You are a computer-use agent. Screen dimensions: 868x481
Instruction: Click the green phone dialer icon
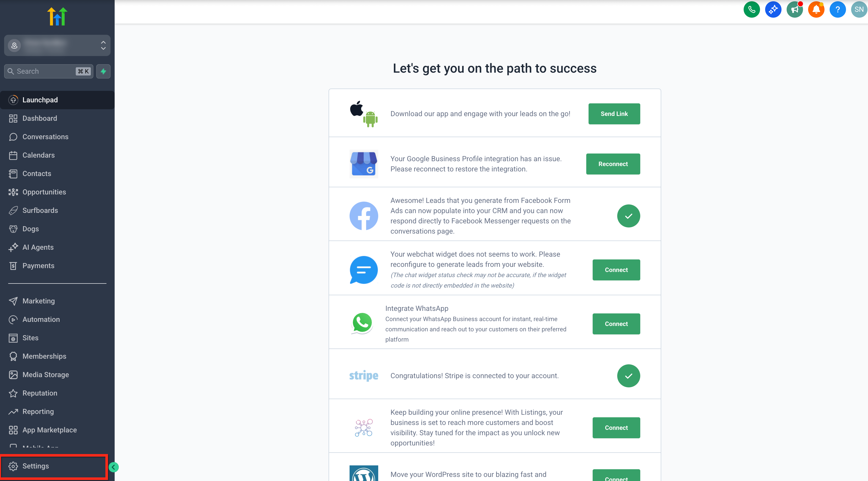tap(751, 9)
